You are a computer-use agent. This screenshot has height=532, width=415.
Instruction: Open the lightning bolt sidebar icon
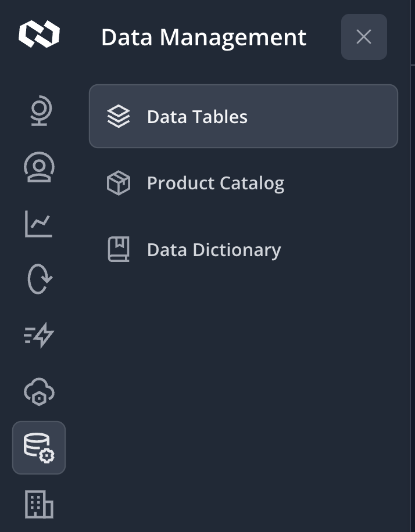[39, 335]
